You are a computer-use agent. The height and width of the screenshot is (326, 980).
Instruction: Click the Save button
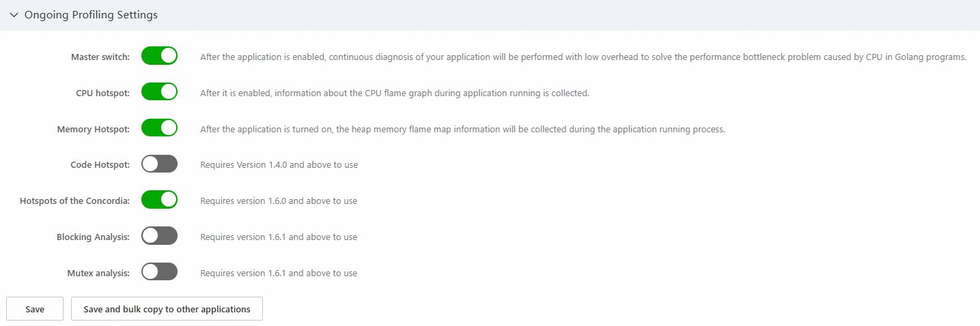[x=35, y=309]
